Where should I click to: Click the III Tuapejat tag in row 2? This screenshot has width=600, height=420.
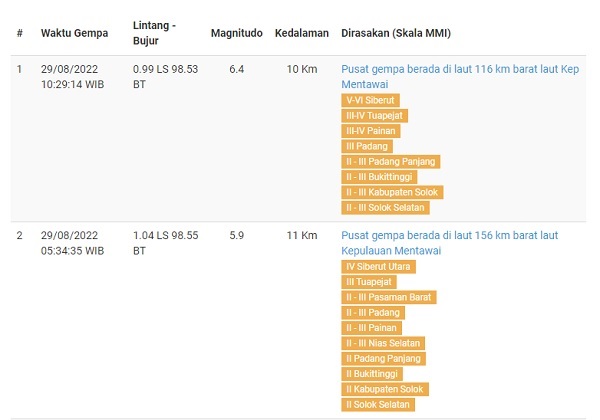point(369,282)
